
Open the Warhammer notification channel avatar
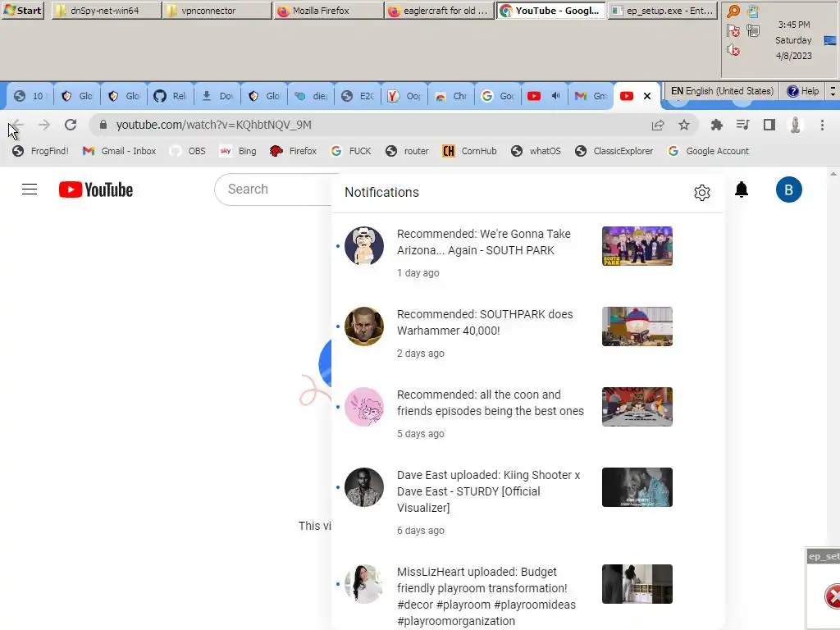click(363, 326)
